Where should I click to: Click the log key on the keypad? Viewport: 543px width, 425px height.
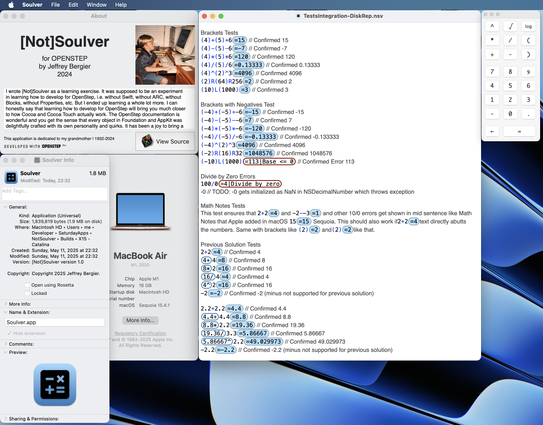click(x=528, y=26)
